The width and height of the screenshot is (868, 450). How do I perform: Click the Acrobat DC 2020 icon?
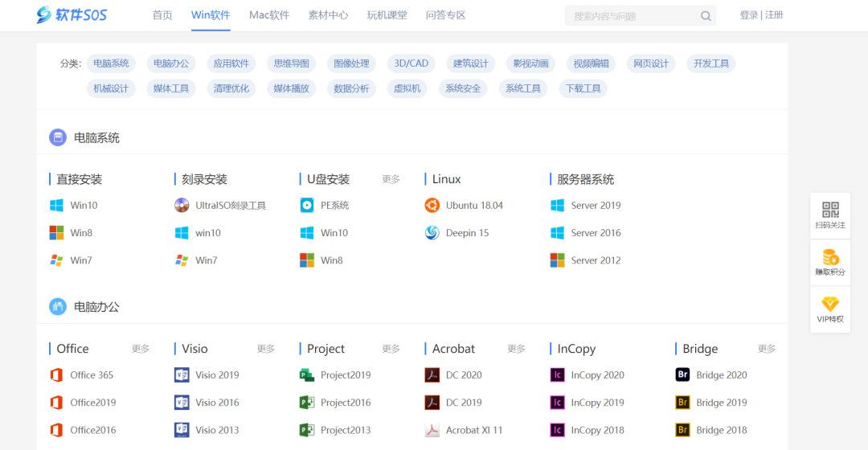point(432,375)
